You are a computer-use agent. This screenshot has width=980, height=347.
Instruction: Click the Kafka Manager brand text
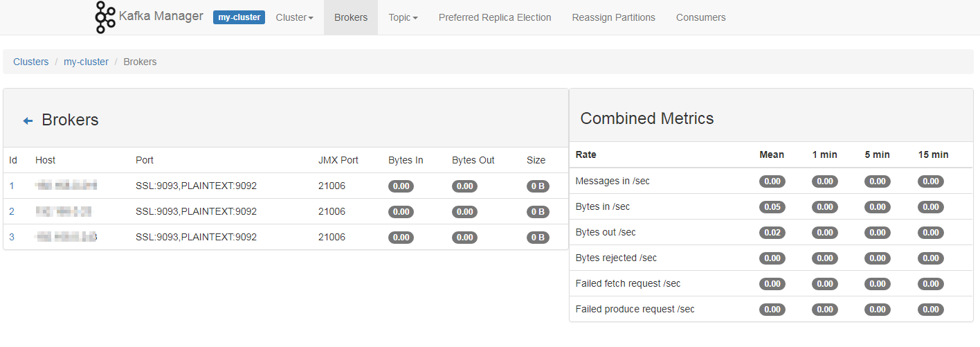(x=161, y=16)
